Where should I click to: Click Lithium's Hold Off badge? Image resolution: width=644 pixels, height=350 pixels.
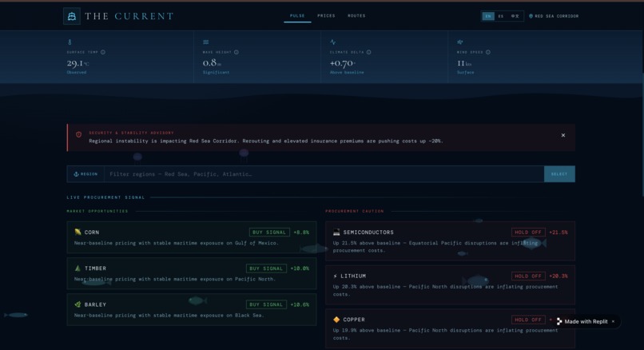528,276
